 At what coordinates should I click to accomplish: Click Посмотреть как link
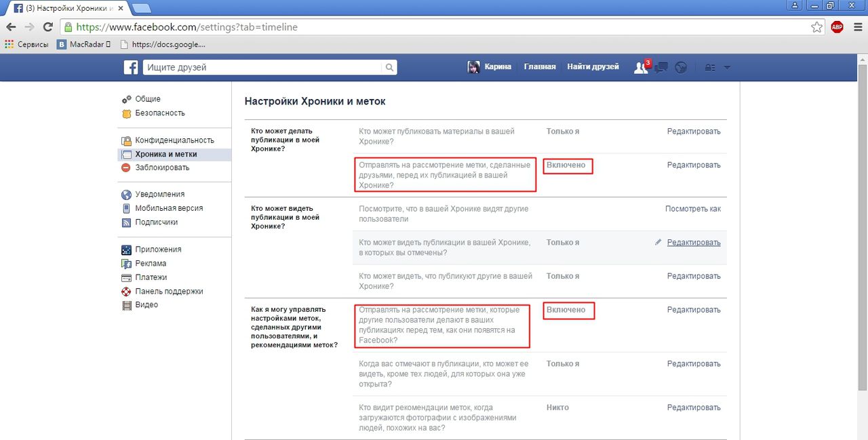pos(693,209)
